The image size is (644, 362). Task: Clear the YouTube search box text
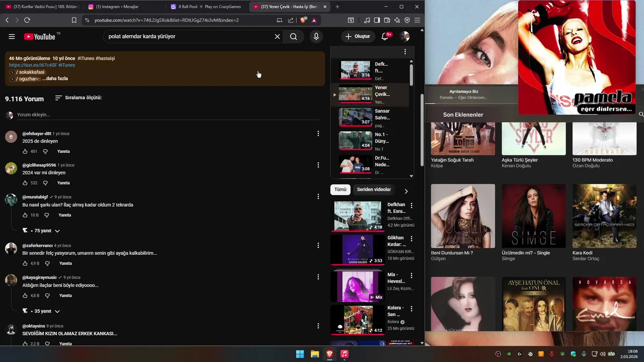pyautogui.click(x=277, y=36)
